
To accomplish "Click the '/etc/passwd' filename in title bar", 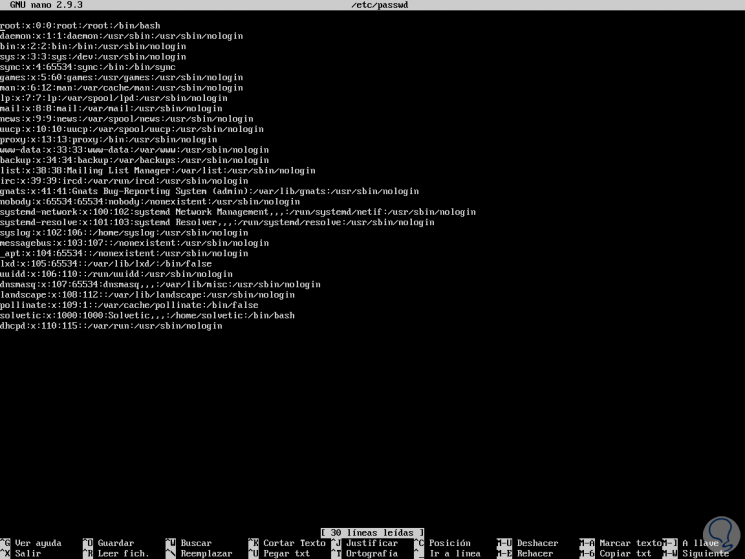I will coord(379,5).
